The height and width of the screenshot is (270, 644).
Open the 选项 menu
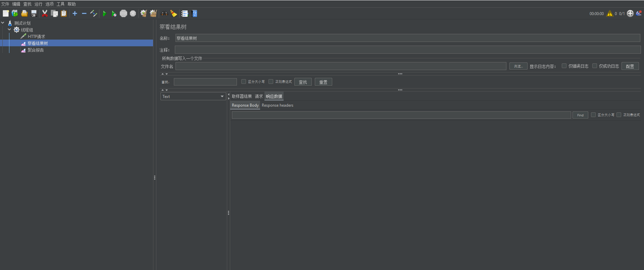point(49,4)
